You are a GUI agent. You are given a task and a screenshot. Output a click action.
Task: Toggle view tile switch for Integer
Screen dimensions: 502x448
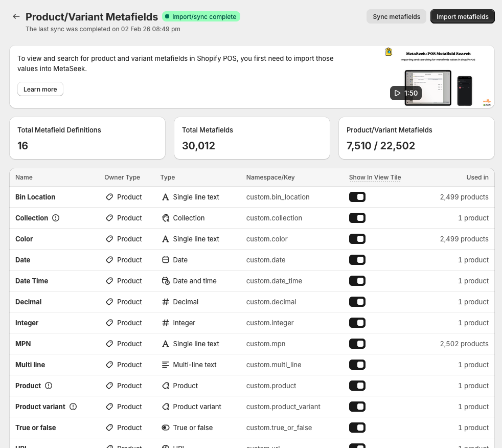pos(357,323)
